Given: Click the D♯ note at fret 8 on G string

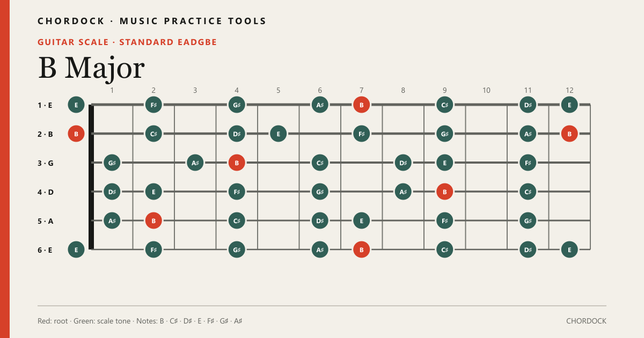Looking at the screenshot, I should pyautogui.click(x=403, y=163).
